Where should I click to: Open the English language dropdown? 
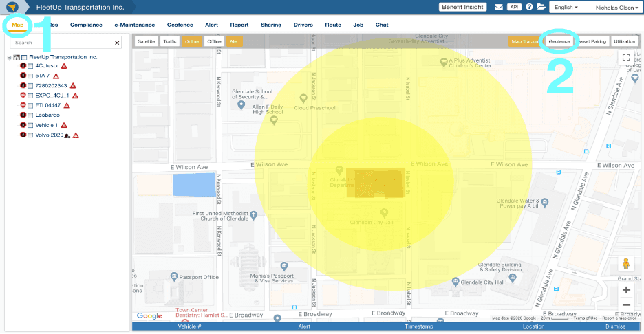[566, 7]
